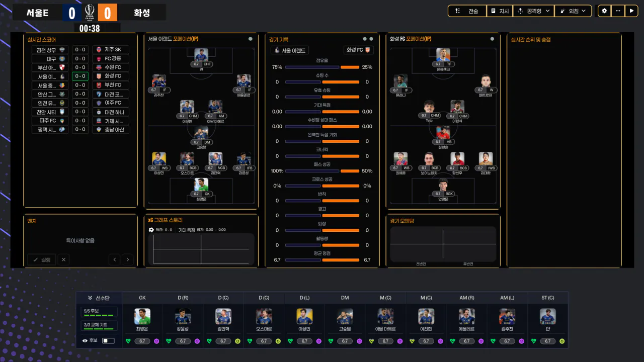Open the 전술 tactics screen
The image size is (644, 362).
tap(467, 11)
